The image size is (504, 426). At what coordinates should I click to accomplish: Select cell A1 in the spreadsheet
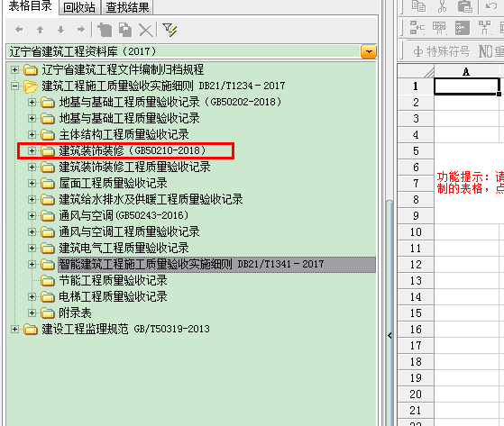click(467, 86)
